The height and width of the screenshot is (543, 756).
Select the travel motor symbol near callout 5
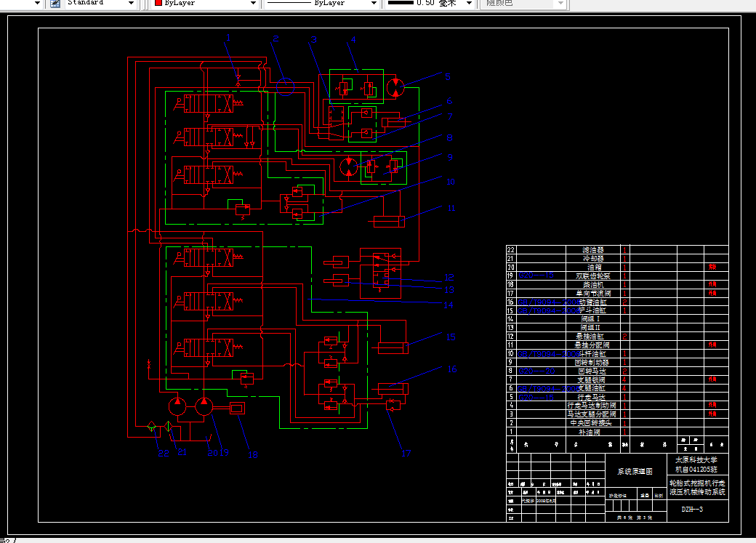(x=395, y=87)
